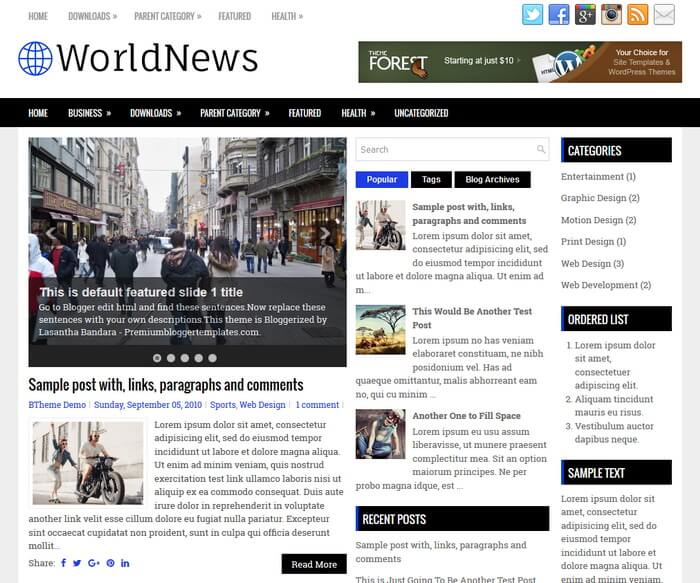Click into the Search input field
The height and width of the screenshot is (583, 700).
coord(443,150)
